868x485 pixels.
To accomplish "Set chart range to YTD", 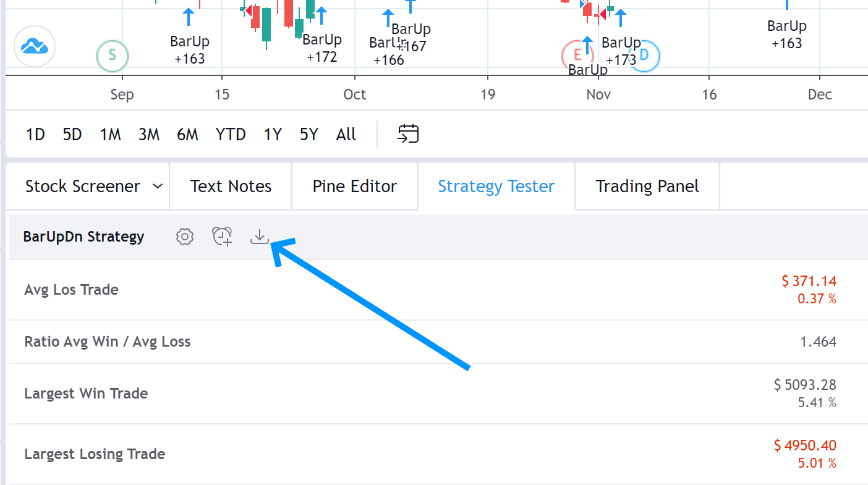I will pos(231,133).
